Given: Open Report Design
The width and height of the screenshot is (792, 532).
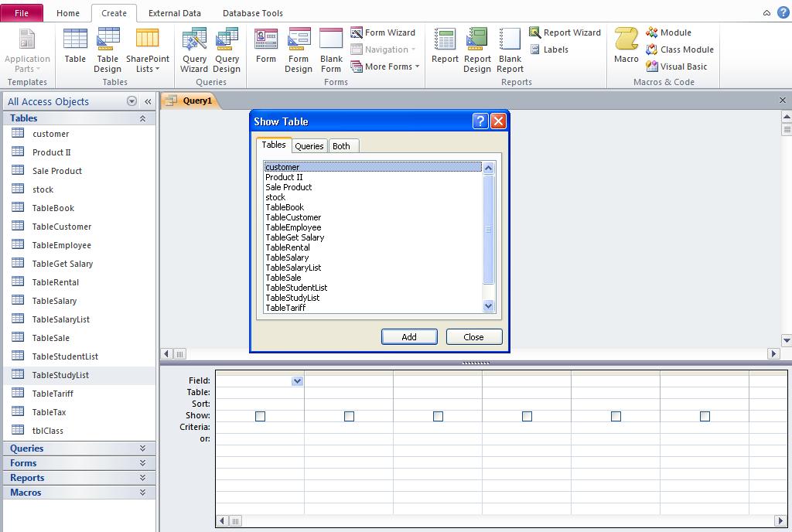Looking at the screenshot, I should pos(476,50).
